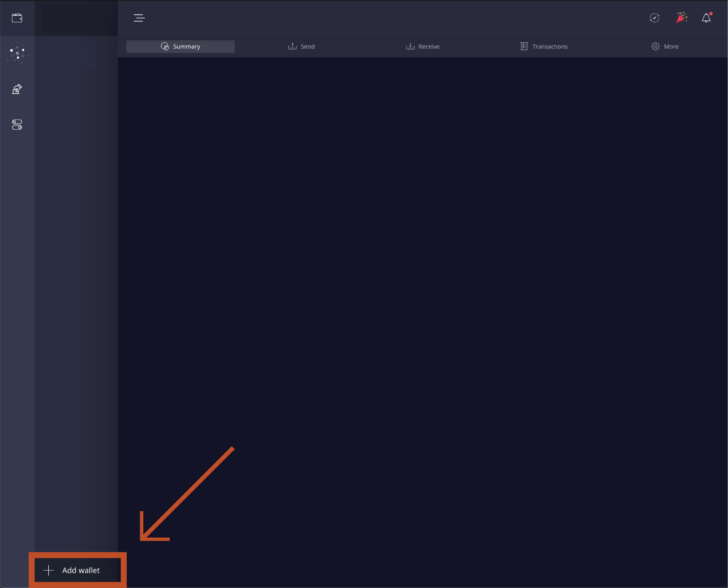Click the gear icon next to More
728x588 pixels.
coord(656,46)
